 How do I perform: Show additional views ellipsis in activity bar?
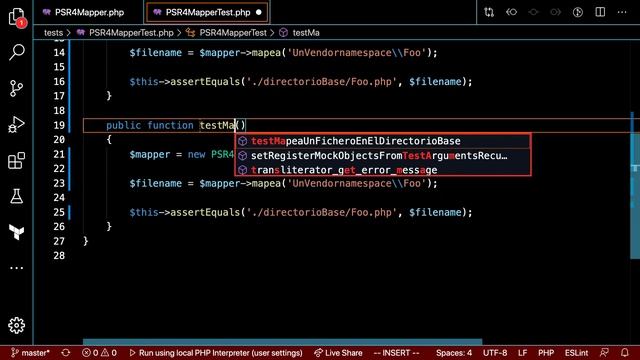click(17, 268)
